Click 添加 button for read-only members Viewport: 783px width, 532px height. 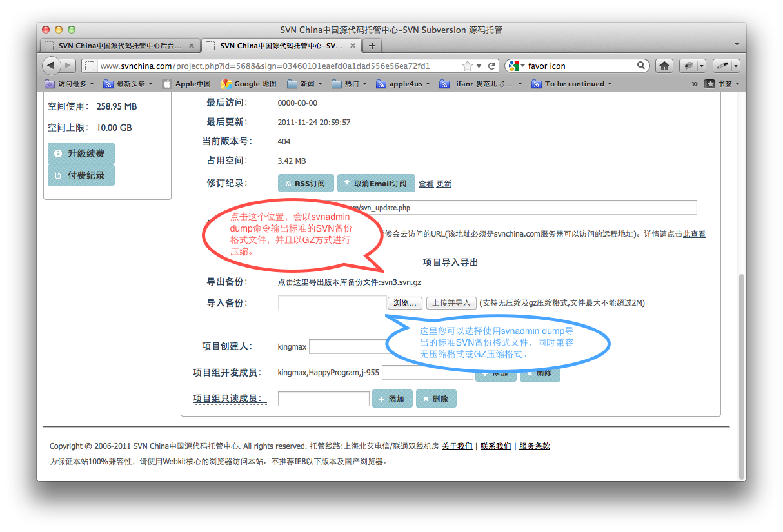click(392, 399)
